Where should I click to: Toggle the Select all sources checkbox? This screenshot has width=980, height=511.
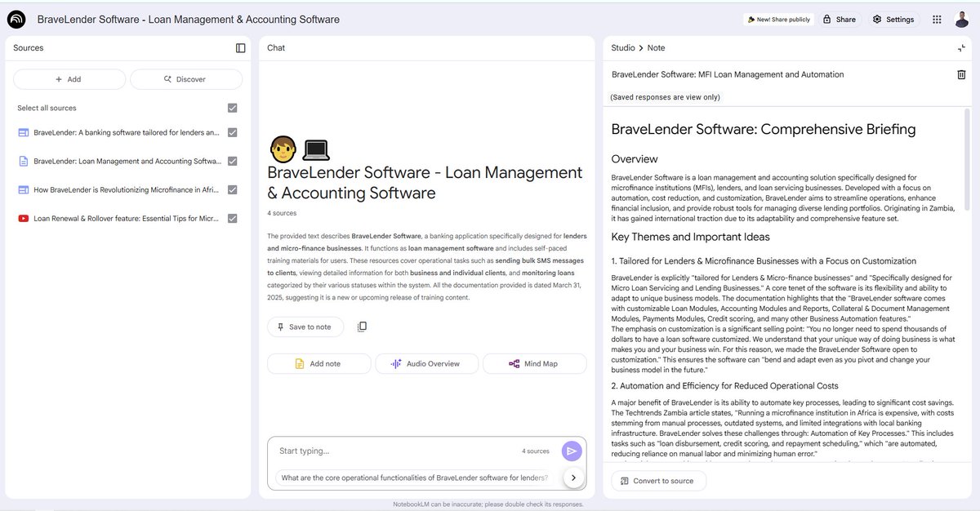click(233, 108)
